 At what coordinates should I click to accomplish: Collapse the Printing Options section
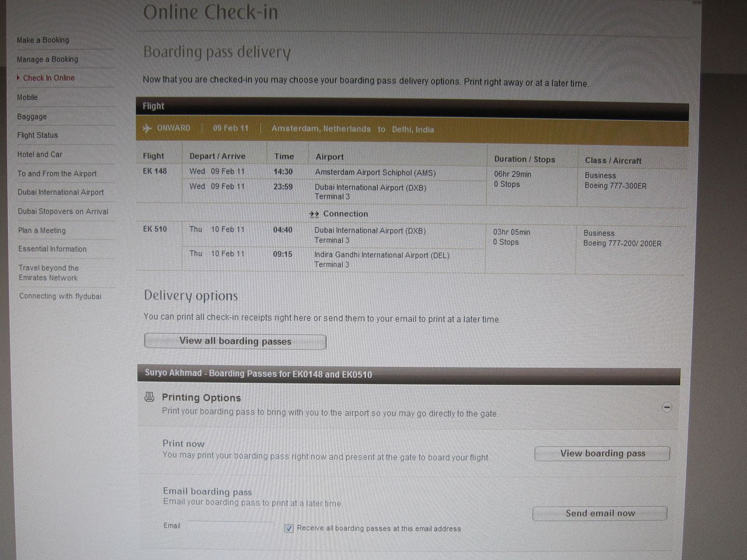pos(667,408)
